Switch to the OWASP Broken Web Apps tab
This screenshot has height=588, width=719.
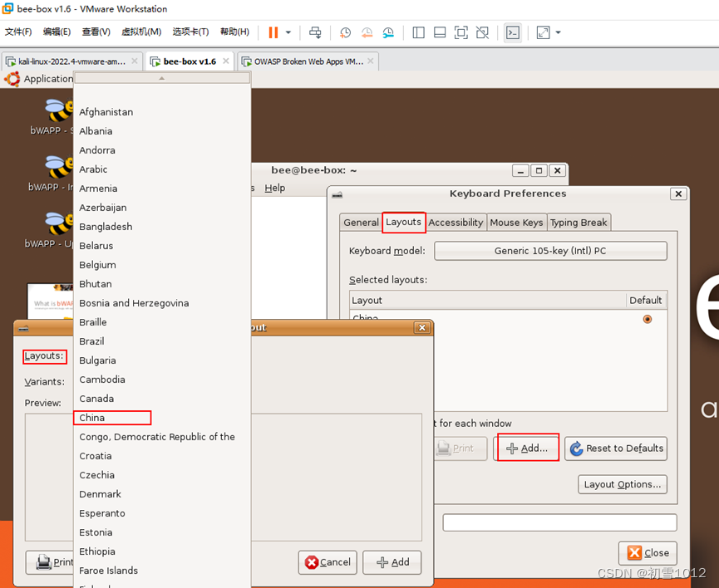[308, 61]
